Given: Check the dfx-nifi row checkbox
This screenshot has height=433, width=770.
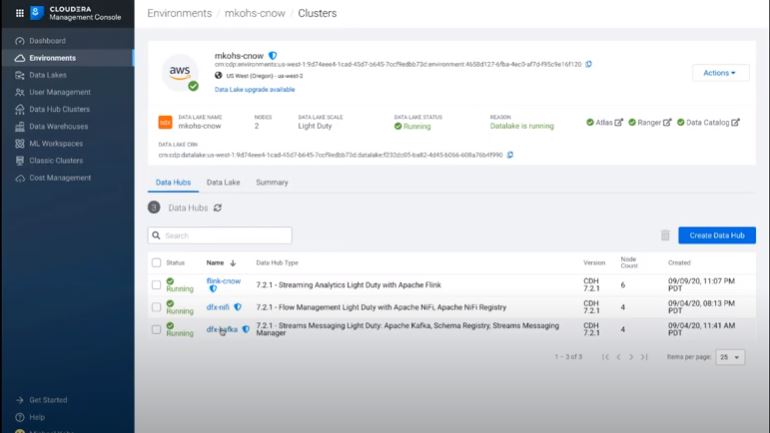Looking at the screenshot, I should tap(156, 307).
